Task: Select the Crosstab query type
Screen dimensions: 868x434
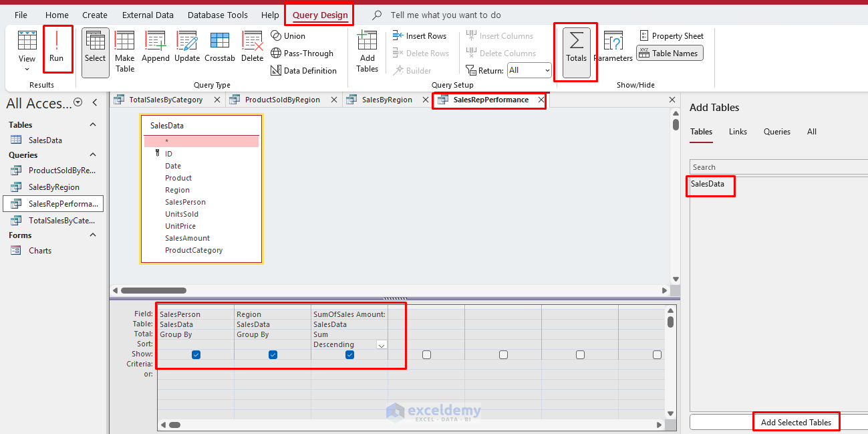Action: pos(220,48)
